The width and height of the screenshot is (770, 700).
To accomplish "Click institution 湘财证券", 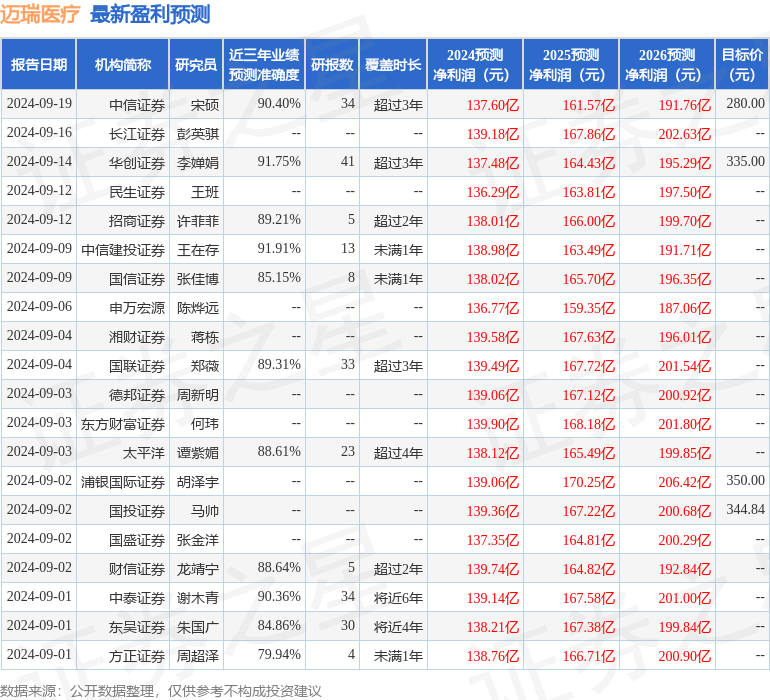I will click(x=137, y=337).
